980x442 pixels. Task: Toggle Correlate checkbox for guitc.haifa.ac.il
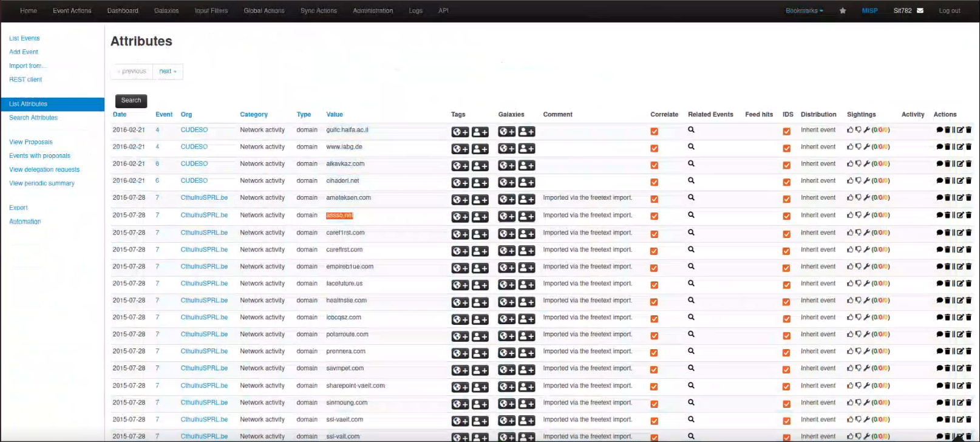tap(654, 131)
